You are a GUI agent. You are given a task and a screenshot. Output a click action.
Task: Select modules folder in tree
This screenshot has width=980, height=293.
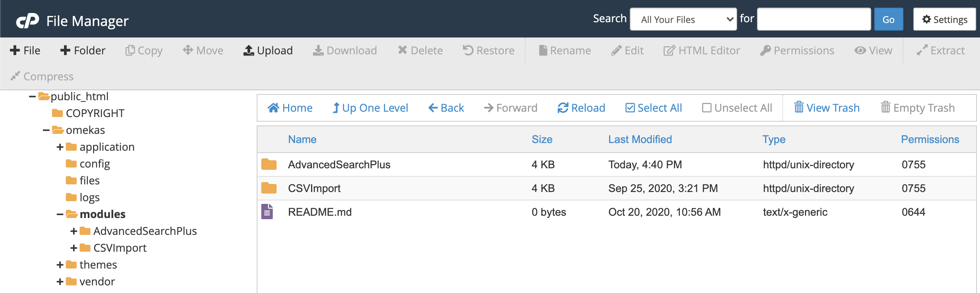tap(95, 214)
